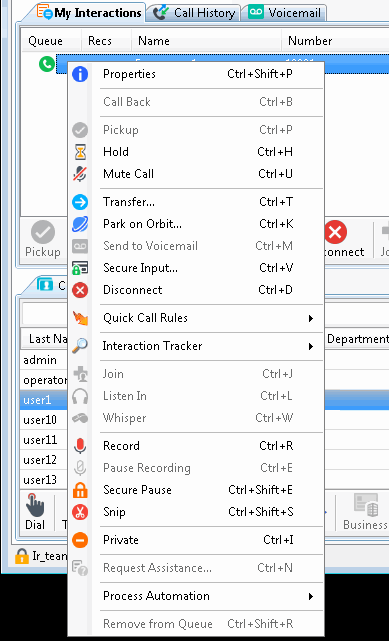
Task: Click the crossed-out microphone Mute Call icon
Action: (x=80, y=174)
